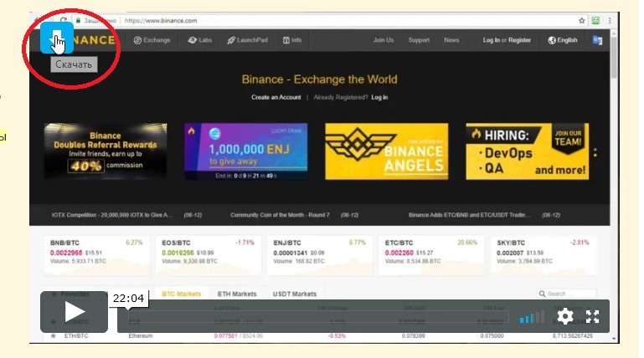This screenshot has height=358, width=644.
Task: Select the ETH/BTC pair text
Action: [x=76, y=336]
